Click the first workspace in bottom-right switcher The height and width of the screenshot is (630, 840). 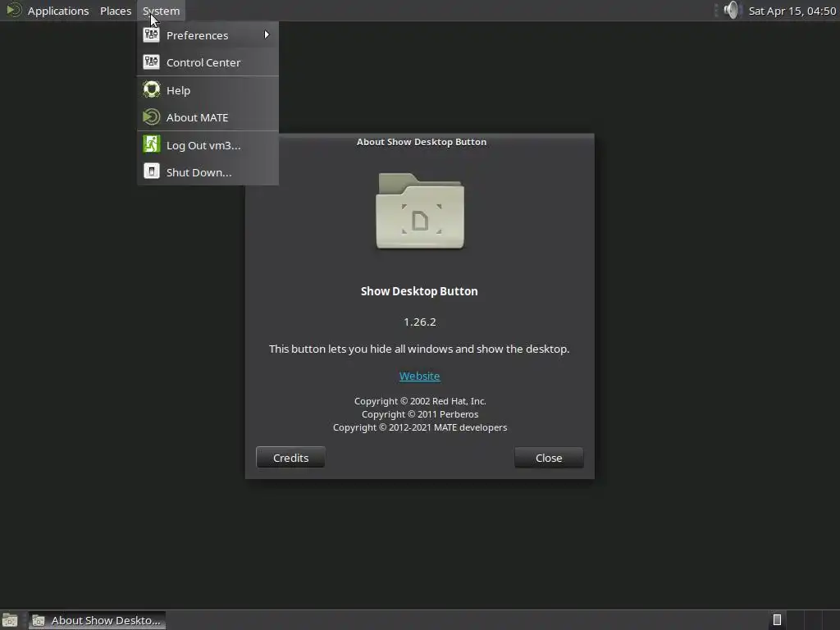[777, 620]
